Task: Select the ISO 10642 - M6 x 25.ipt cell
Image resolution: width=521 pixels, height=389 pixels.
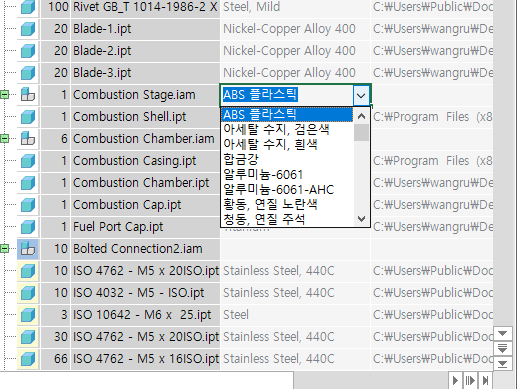Action: [x=145, y=315]
